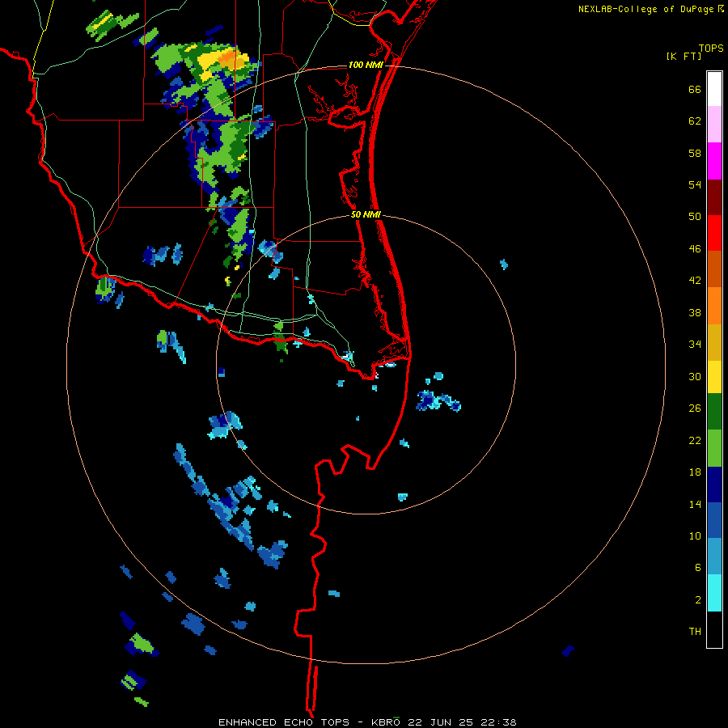Click legend value 58
Screen dimensions: 728x728
[695, 153]
